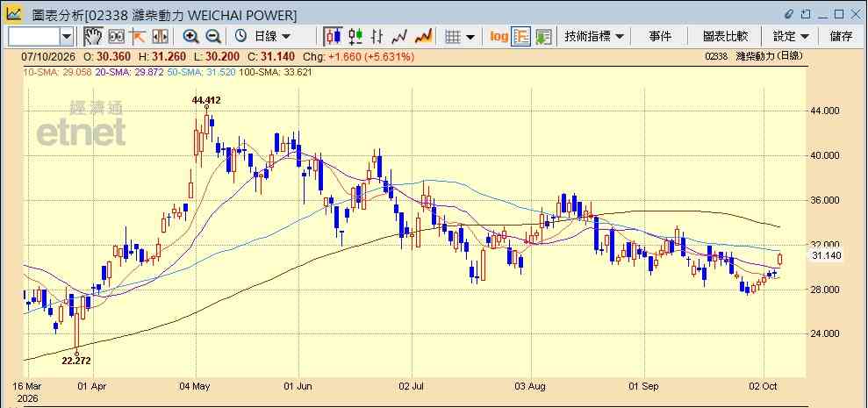Select the trend line drawing tool
This screenshot has height=408, width=868.
[137, 37]
